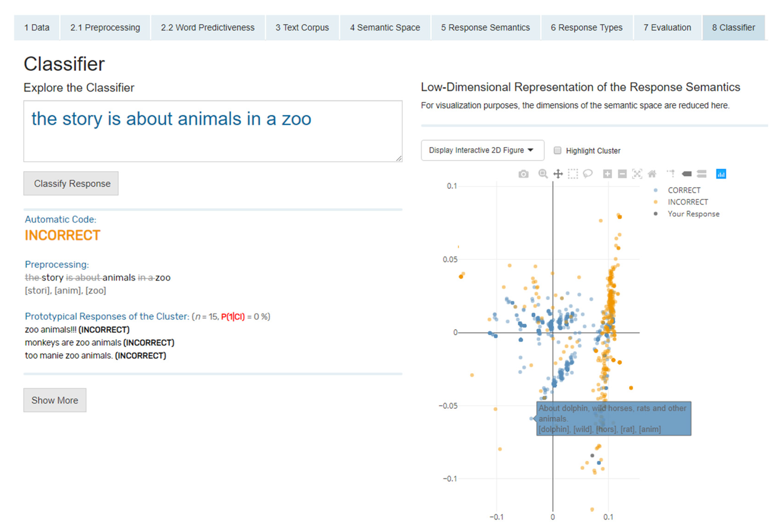The height and width of the screenshot is (532, 784).
Task: Enable the Highlight Cluster checkbox
Action: tap(558, 150)
